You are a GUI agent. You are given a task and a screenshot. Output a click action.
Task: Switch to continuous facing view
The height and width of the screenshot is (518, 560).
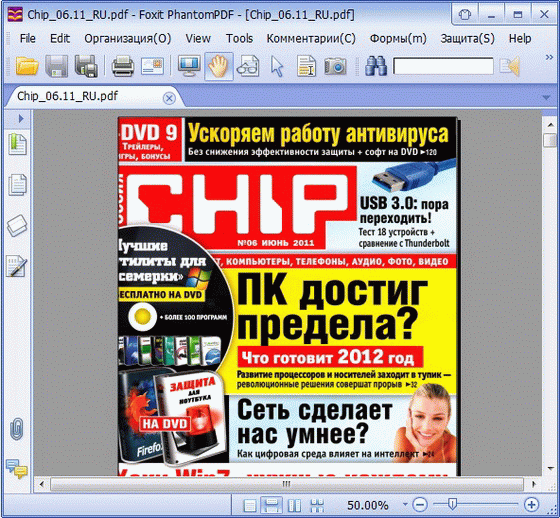click(317, 505)
